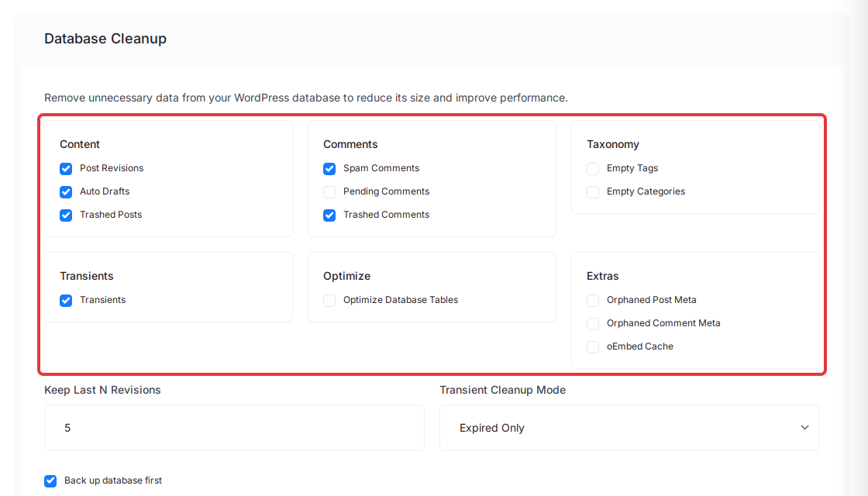This screenshot has width=868, height=496.
Task: Click the Comments section heading
Action: [350, 144]
